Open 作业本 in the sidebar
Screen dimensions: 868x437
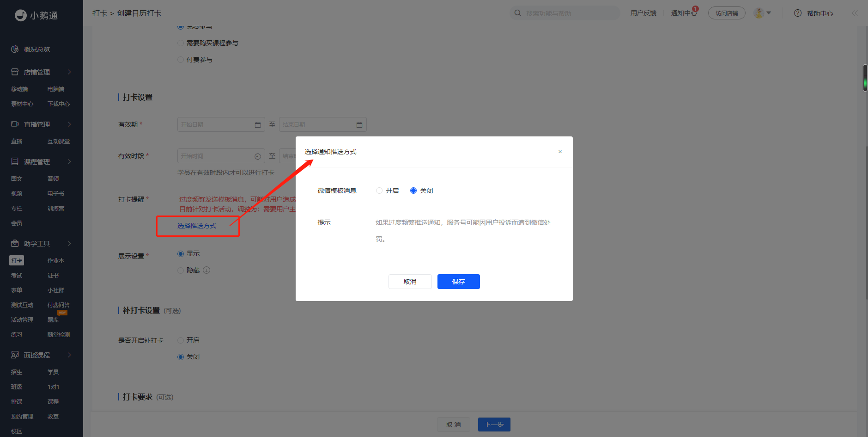55,261
